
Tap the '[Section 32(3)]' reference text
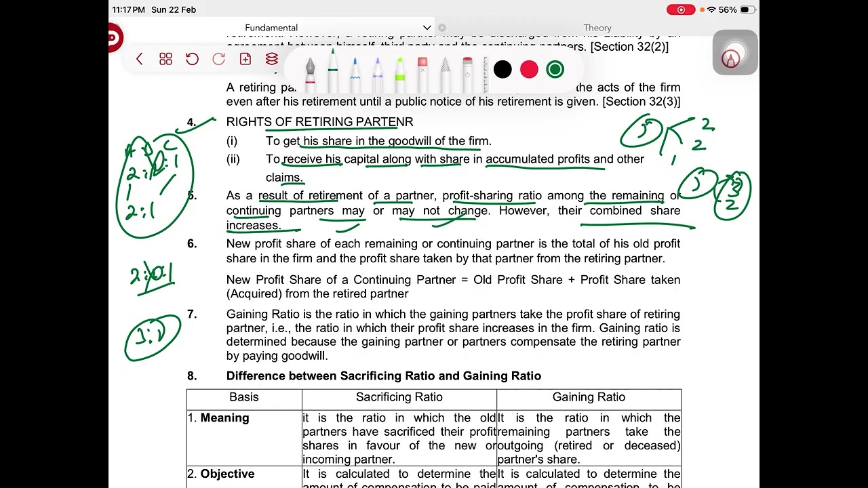click(642, 102)
